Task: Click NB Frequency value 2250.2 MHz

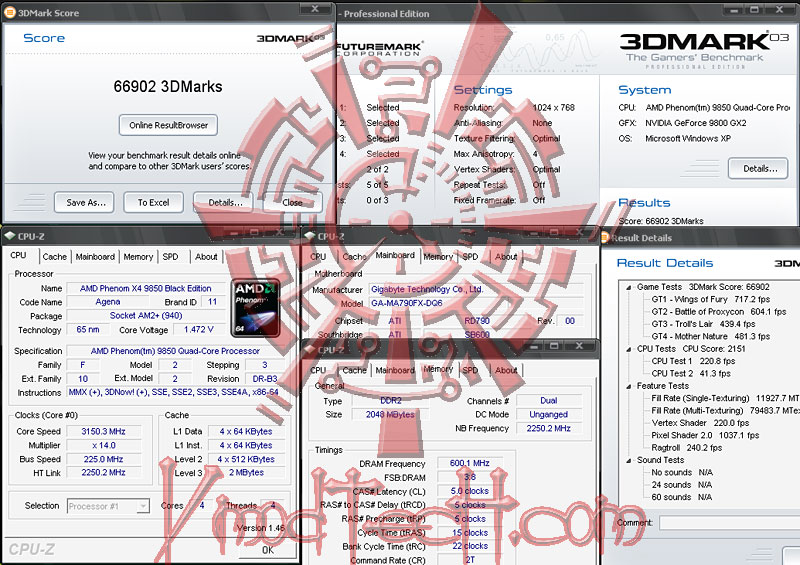Action: 549,428
